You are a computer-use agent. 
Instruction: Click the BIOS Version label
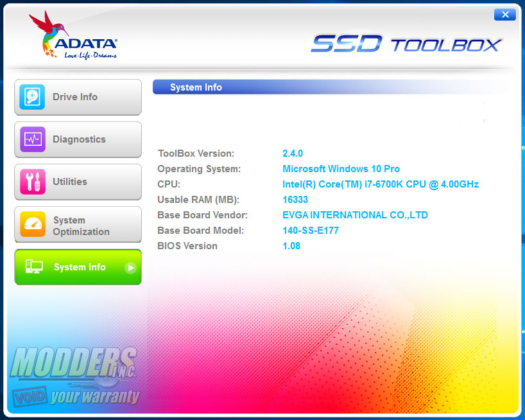coord(187,246)
